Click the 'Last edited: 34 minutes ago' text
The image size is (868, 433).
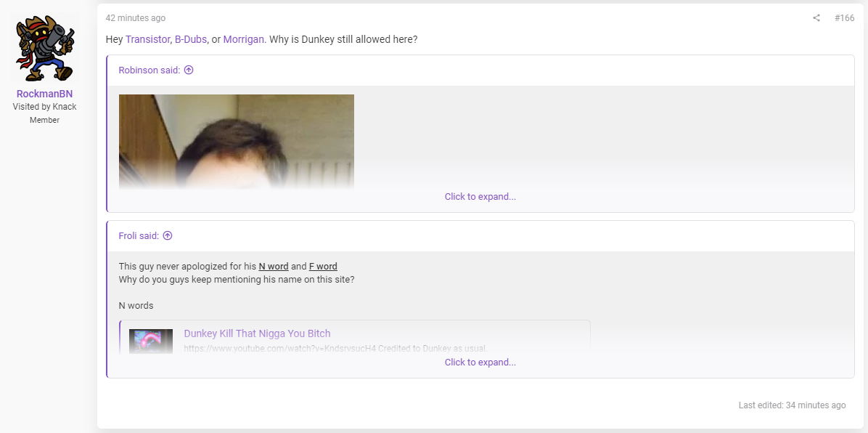click(x=793, y=405)
